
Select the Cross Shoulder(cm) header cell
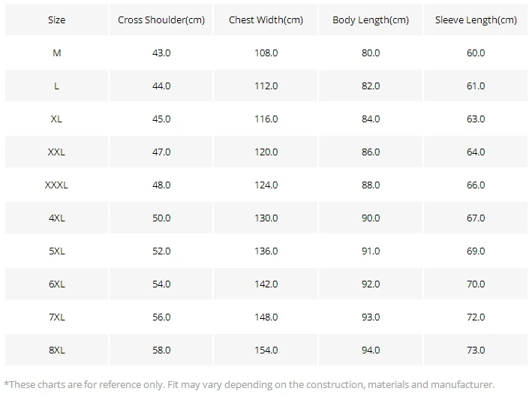161,20
